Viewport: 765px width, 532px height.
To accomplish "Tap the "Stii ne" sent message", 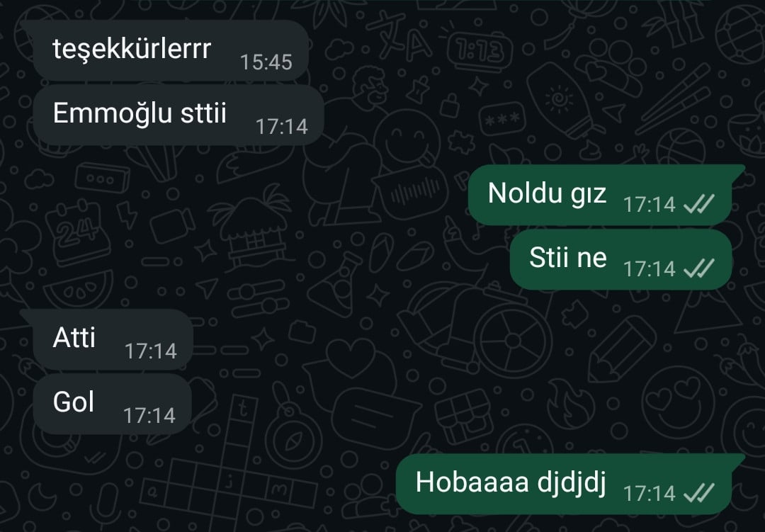I will pyautogui.click(x=621, y=259).
